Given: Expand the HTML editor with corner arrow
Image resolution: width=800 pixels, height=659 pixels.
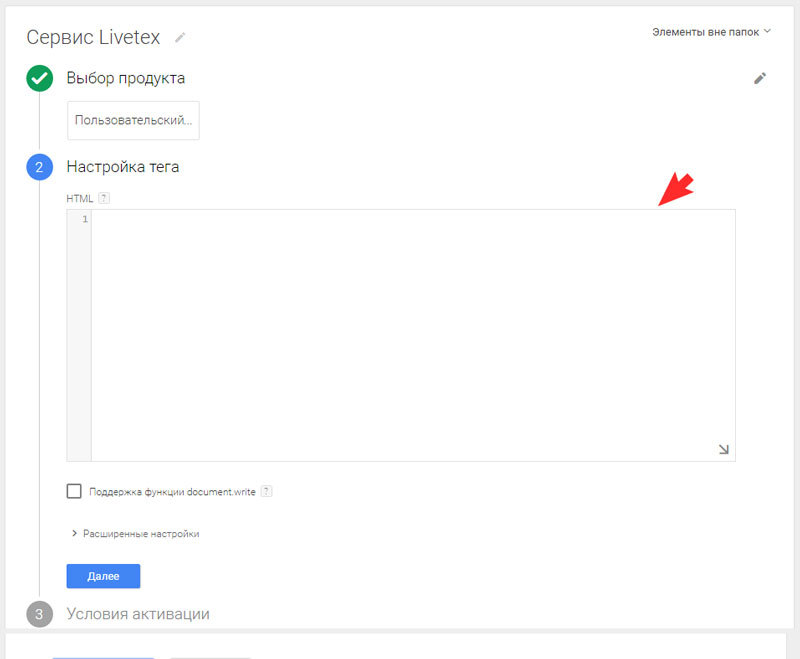Looking at the screenshot, I should [x=723, y=449].
